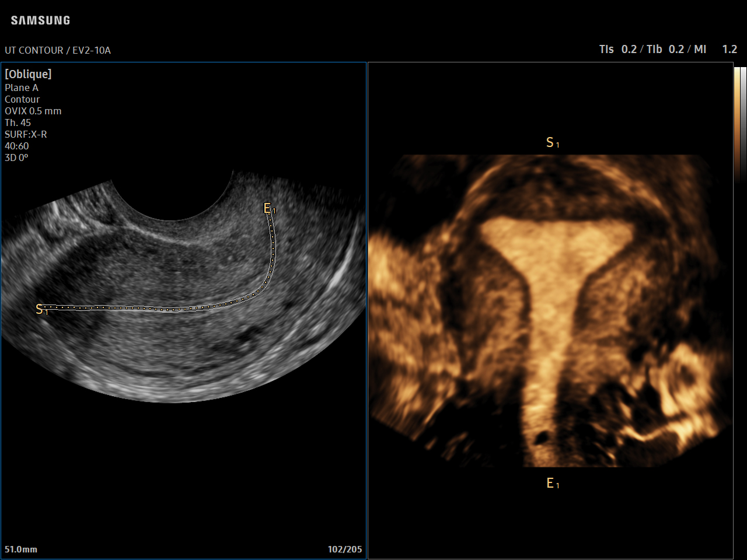This screenshot has height=560, width=747.
Task: Click the 'OVIX 0.5 mm' value
Action: click(x=33, y=111)
